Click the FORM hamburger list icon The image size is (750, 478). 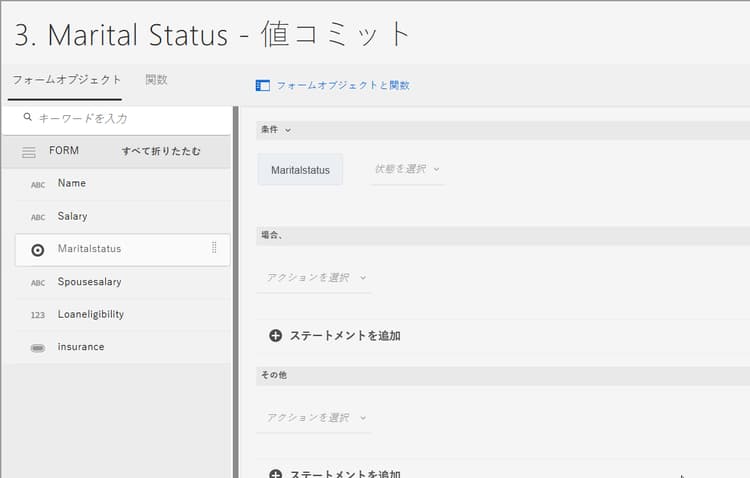pyautogui.click(x=29, y=152)
